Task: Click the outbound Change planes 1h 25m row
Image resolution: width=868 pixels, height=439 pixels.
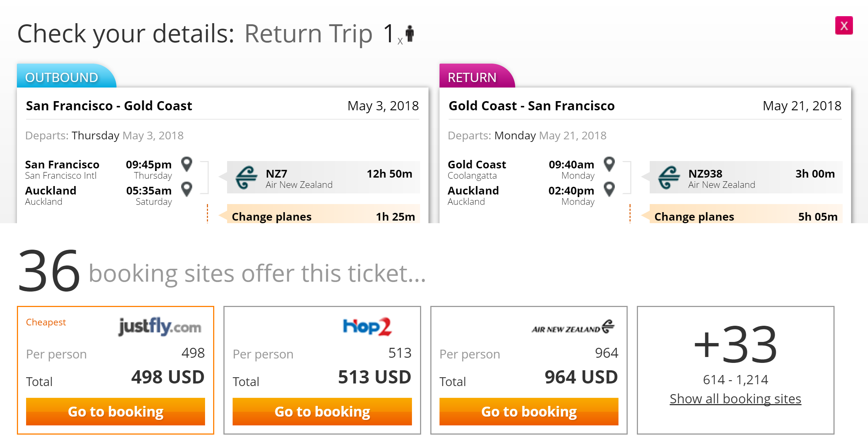Action: click(323, 216)
